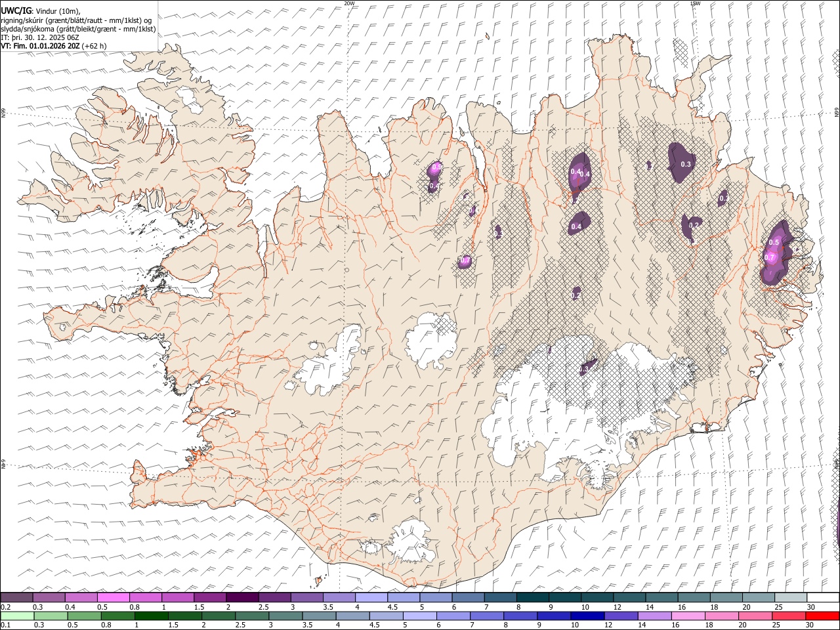Click the white upper swatch labeled 30
Viewport: 840px width, 630px height.
click(823, 597)
